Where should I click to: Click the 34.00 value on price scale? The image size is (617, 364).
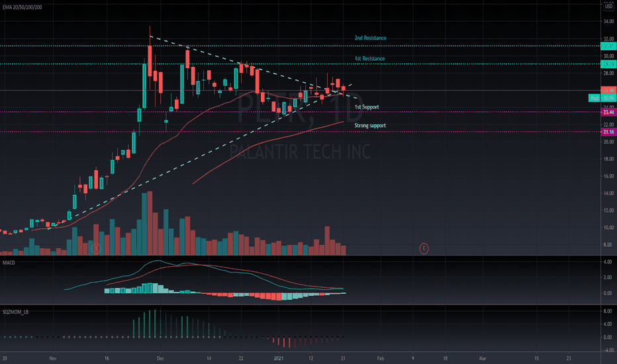(608, 21)
